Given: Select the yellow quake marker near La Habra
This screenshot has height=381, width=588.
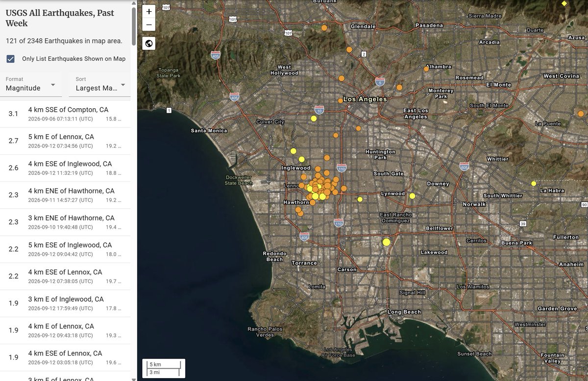Looking at the screenshot, I should (x=534, y=184).
